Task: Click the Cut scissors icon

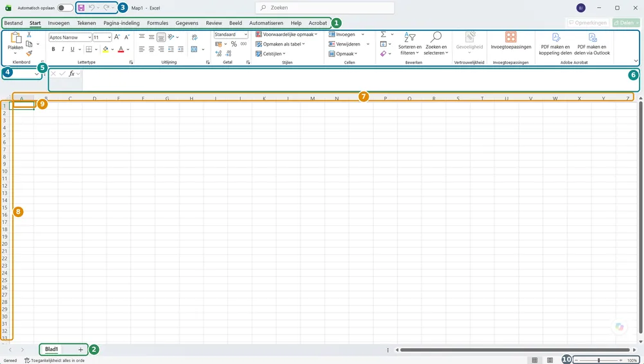Action: pyautogui.click(x=29, y=35)
